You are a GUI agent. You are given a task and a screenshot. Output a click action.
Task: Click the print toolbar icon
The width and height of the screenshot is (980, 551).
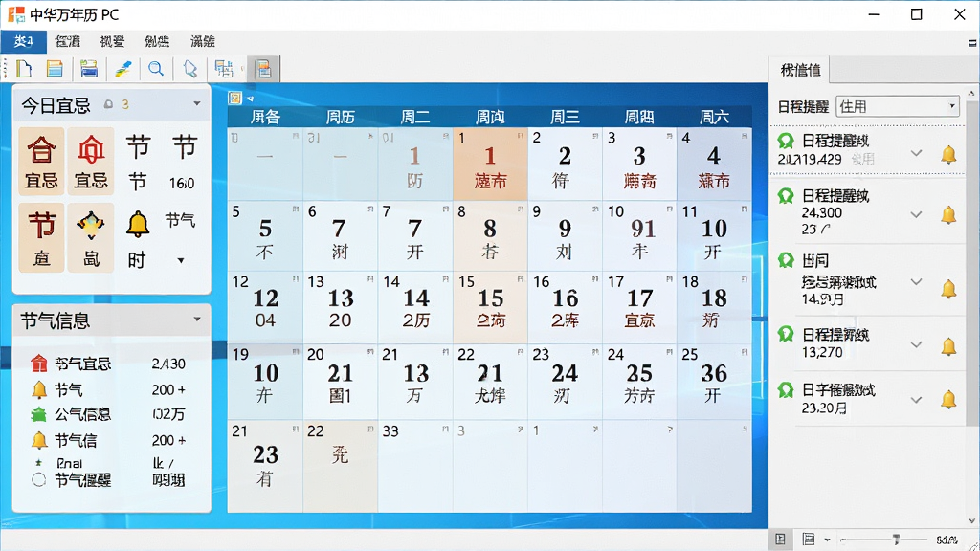[89, 69]
